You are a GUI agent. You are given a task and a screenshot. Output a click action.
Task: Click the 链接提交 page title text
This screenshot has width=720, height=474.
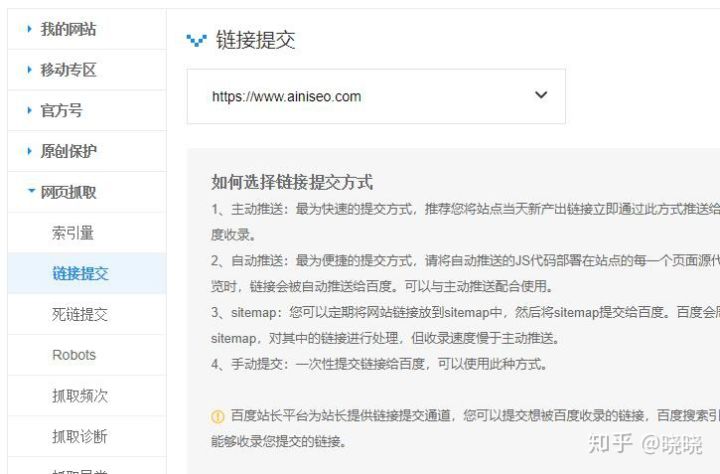pos(255,40)
